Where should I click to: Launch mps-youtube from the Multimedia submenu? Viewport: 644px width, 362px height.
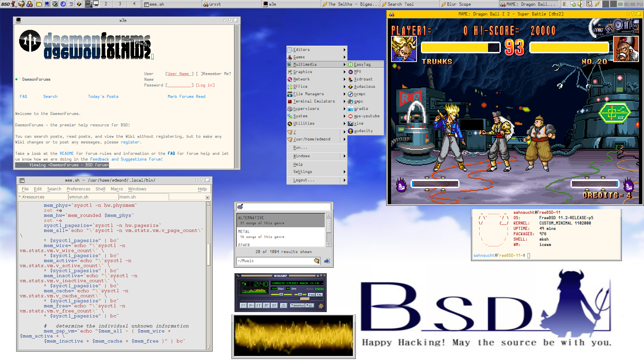(365, 116)
